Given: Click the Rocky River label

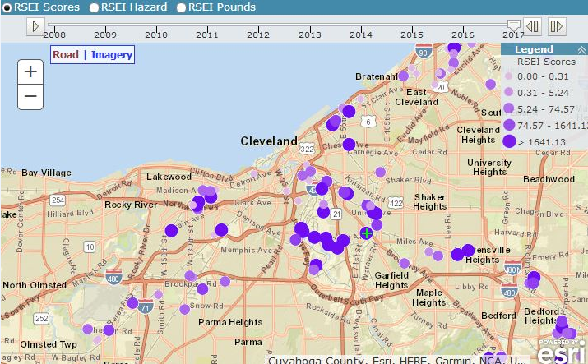Looking at the screenshot, I should click(131, 205).
